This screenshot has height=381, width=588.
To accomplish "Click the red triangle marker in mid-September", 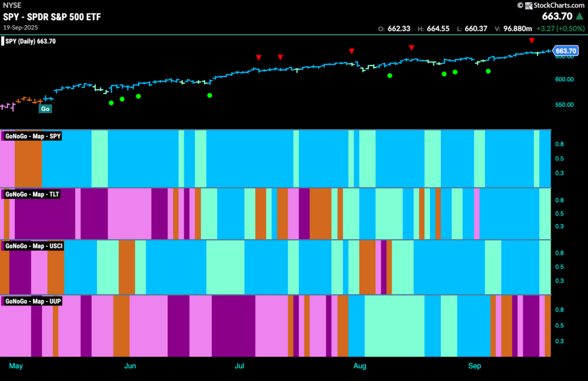I will tap(532, 41).
